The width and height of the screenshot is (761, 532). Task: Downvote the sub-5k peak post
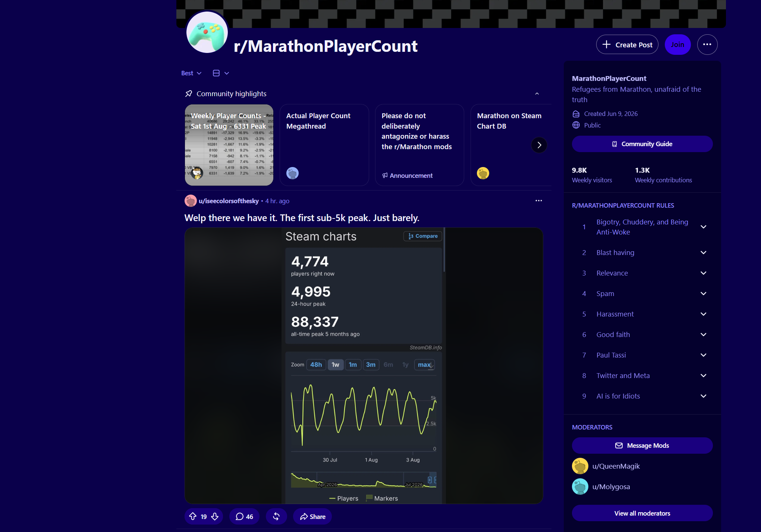(x=215, y=516)
